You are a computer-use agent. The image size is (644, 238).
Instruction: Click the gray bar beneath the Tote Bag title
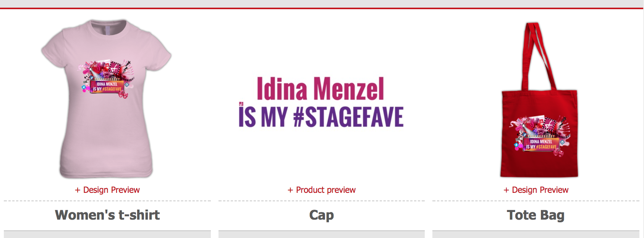pos(536,234)
